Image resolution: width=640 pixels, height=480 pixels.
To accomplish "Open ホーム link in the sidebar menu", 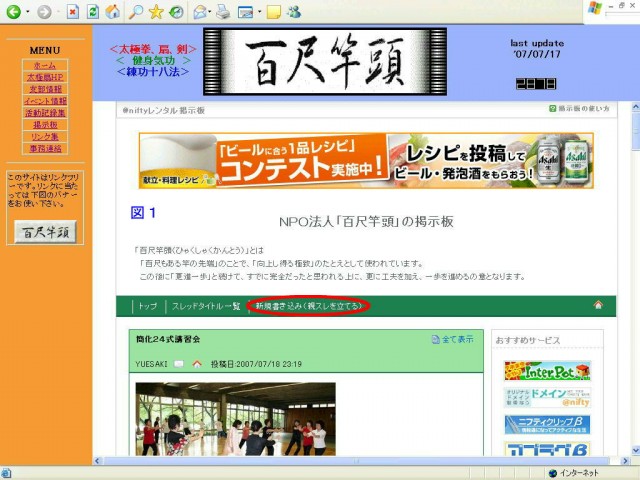I will point(44,65).
